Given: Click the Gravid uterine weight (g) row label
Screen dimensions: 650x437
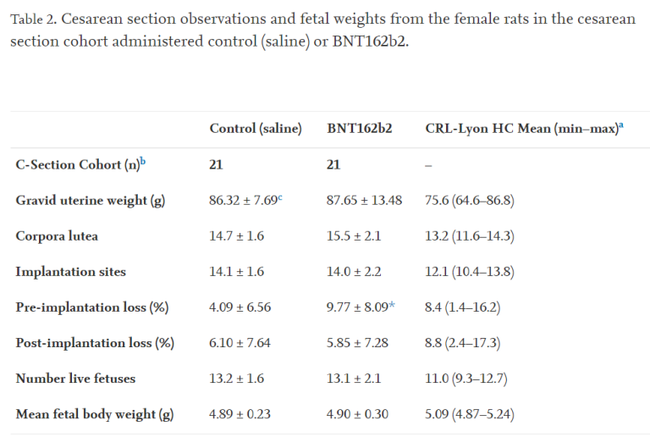Looking at the screenshot, I should click(90, 200).
